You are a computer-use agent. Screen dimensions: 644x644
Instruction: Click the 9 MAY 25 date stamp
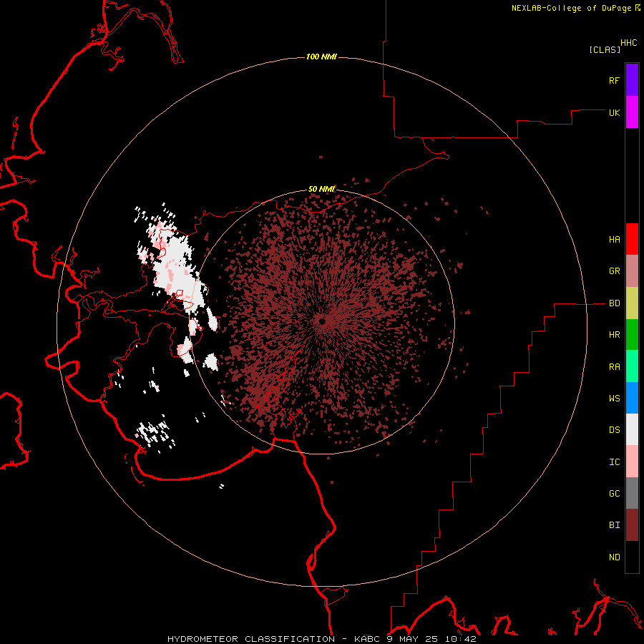412,639
